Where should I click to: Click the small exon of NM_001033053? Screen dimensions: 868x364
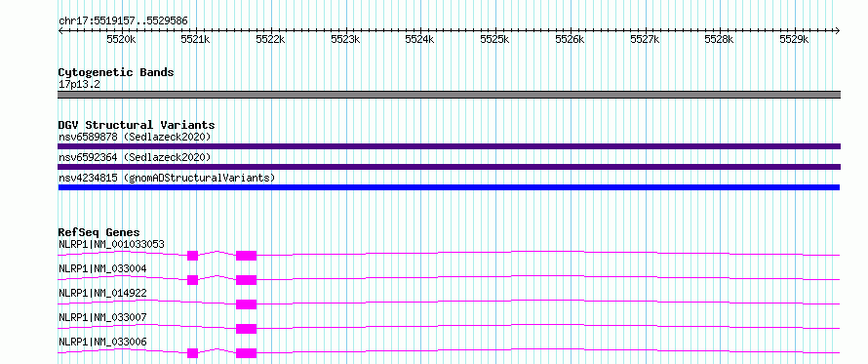click(x=193, y=256)
